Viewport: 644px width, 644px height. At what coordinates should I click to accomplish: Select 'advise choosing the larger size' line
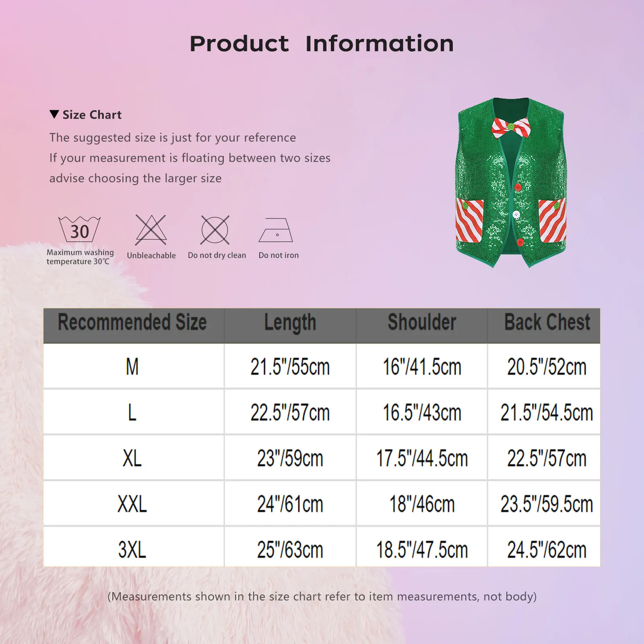[136, 178]
